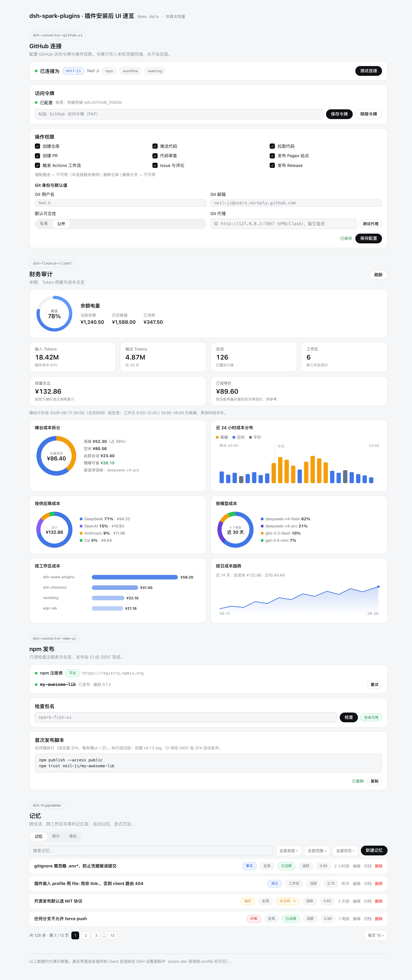Copy the first-publish script with 复制

click(x=375, y=781)
